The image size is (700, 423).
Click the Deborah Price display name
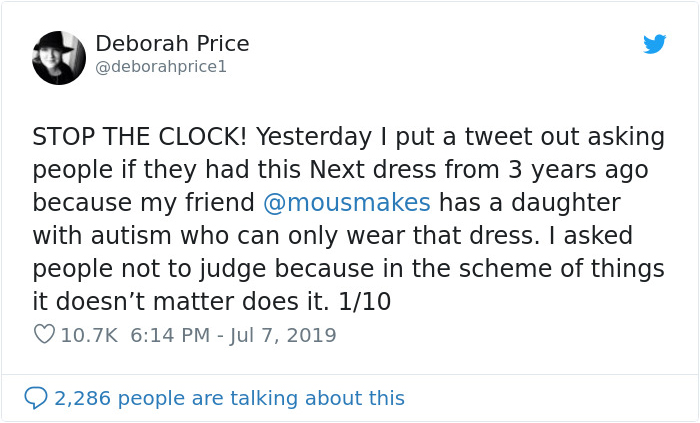click(x=172, y=44)
